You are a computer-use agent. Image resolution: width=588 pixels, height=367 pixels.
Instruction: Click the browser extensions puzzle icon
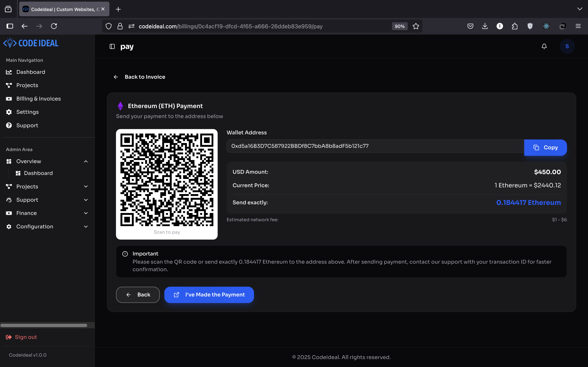(514, 26)
